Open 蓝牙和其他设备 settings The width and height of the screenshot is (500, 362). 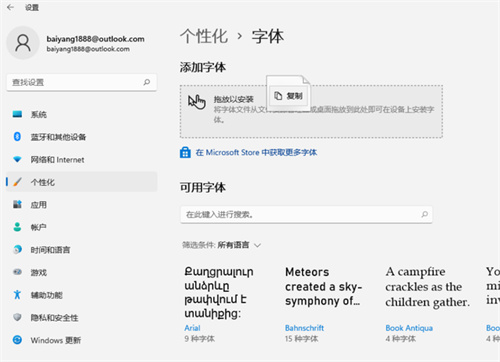(x=82, y=137)
